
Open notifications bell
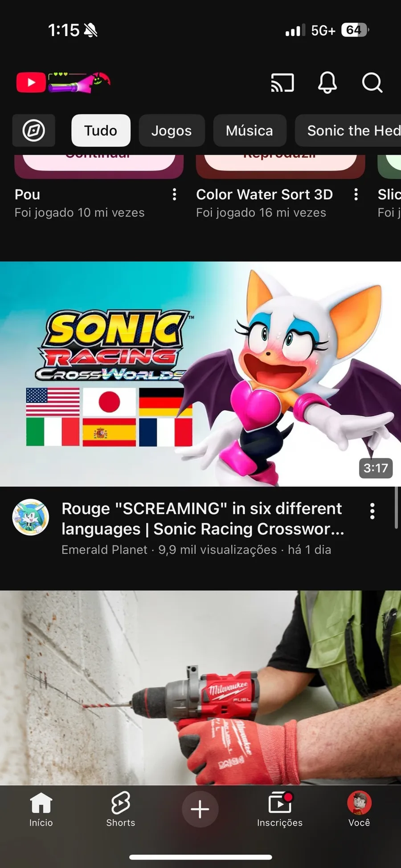point(327,82)
